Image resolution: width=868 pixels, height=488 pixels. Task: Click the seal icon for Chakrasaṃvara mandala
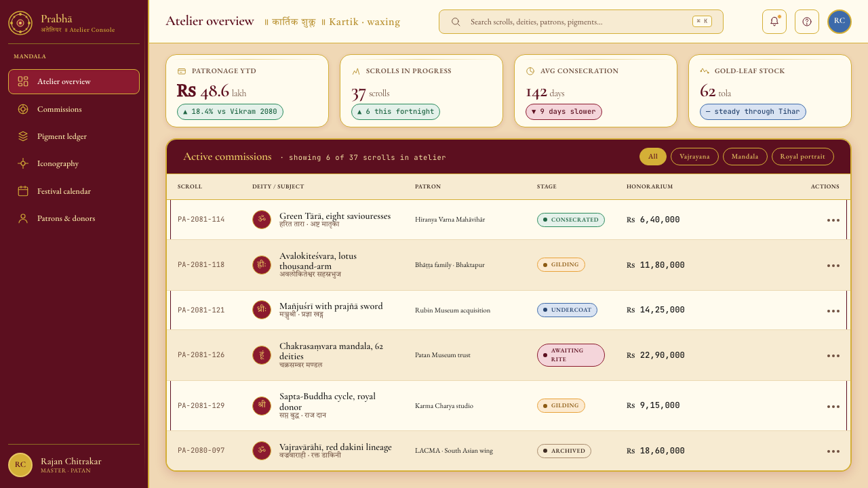point(262,355)
